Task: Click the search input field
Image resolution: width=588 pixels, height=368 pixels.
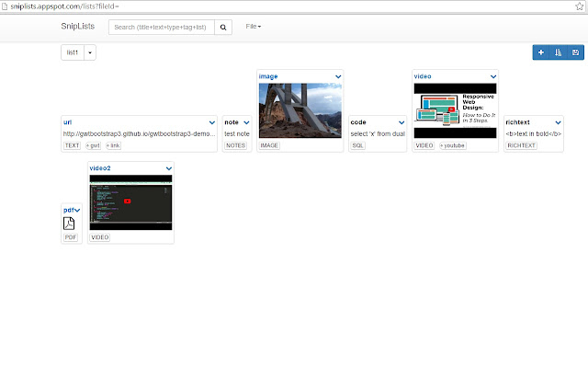Action: pos(161,27)
